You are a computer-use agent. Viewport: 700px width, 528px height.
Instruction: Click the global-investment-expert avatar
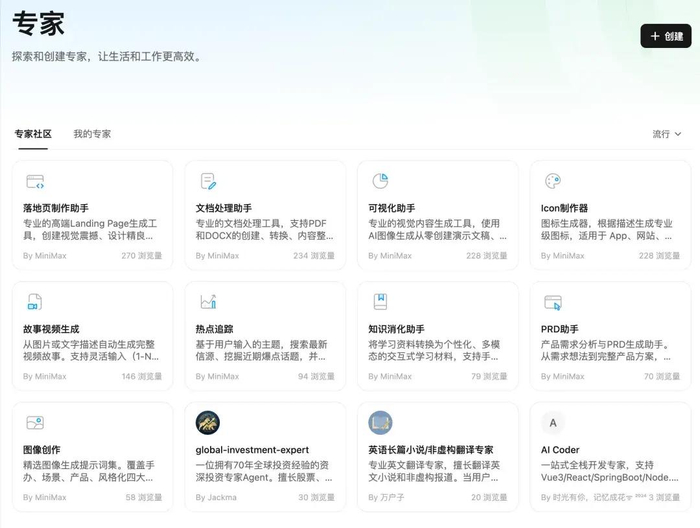coord(208,423)
